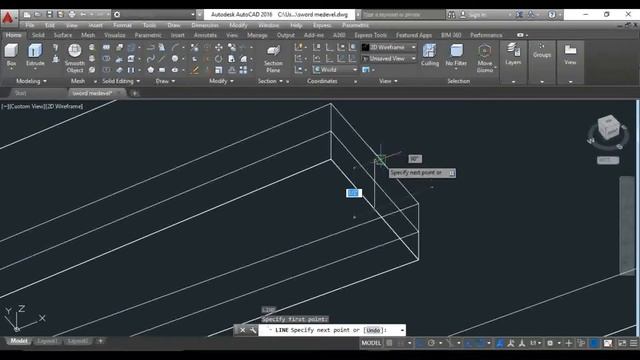640x360 pixels.
Task: Select the Extrude tool
Action: [x=35, y=55]
